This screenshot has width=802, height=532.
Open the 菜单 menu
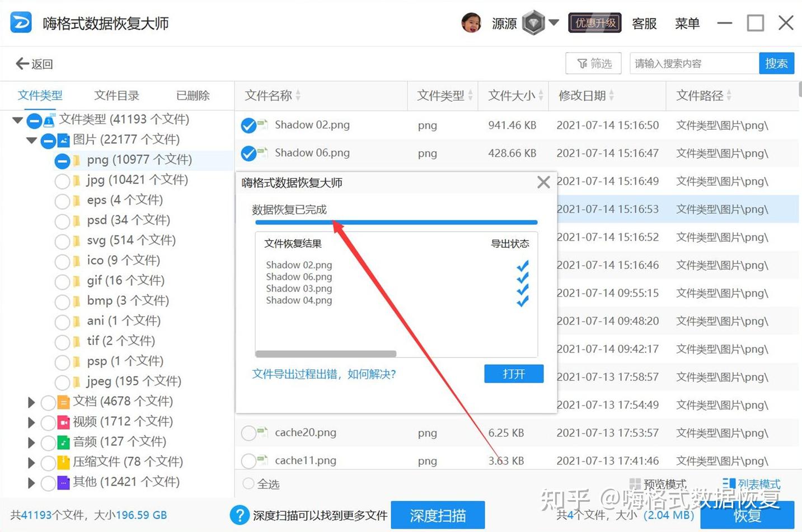point(687,23)
